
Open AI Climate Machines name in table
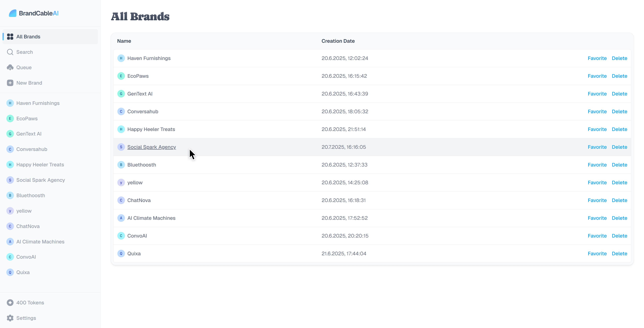click(x=151, y=218)
